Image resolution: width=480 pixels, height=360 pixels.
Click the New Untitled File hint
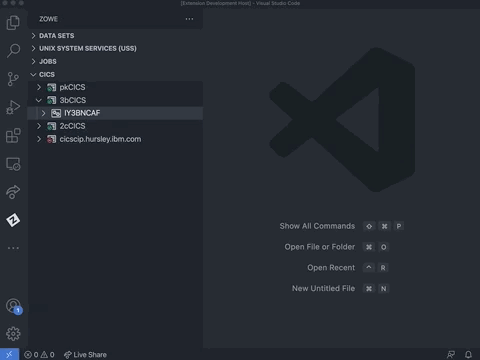click(x=323, y=288)
